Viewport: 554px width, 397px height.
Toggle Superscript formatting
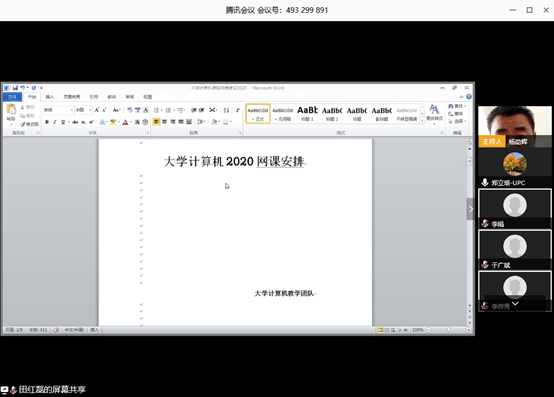click(x=91, y=122)
